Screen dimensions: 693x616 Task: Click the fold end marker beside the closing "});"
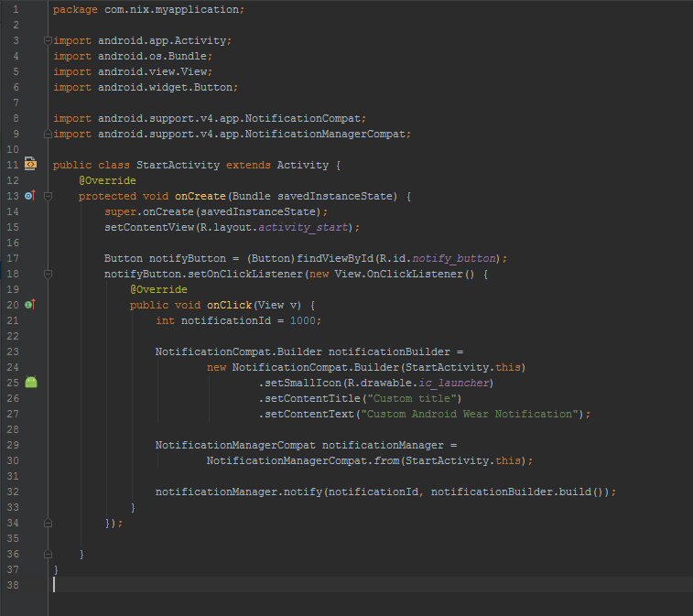point(48,523)
